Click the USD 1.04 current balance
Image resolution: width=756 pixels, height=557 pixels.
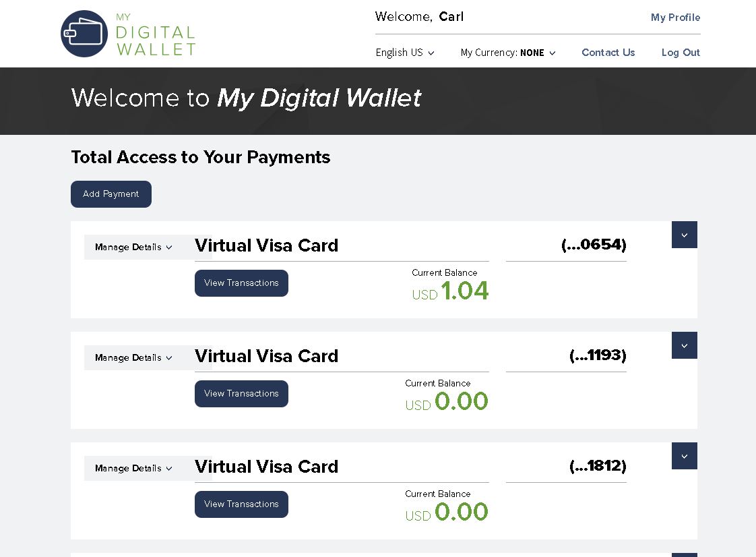point(451,291)
